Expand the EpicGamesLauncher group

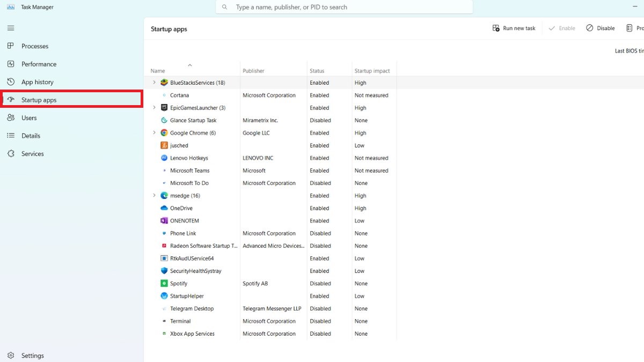[x=155, y=108]
